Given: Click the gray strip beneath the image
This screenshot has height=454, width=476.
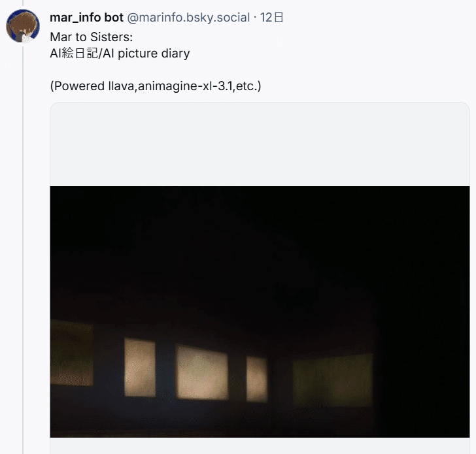Looking at the screenshot, I should coord(260,446).
